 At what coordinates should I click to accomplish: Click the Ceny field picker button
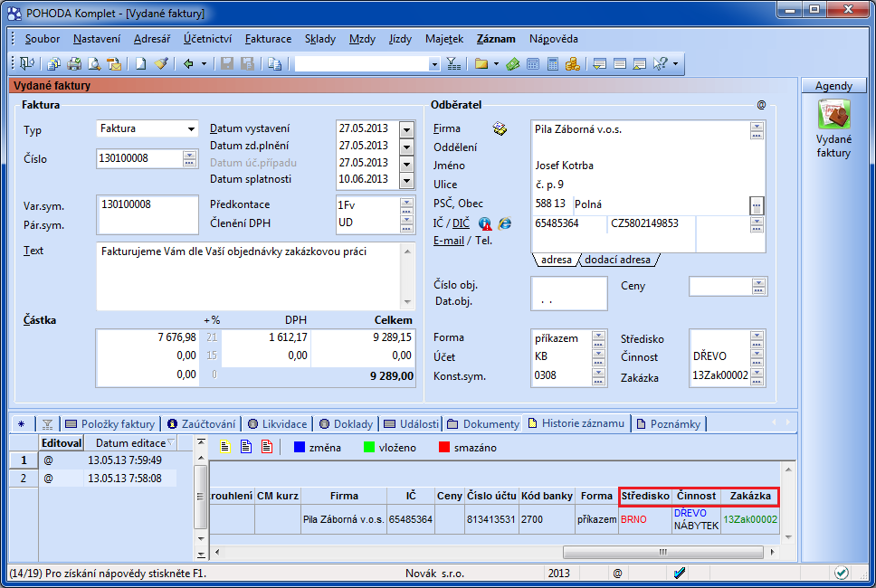coord(758,287)
